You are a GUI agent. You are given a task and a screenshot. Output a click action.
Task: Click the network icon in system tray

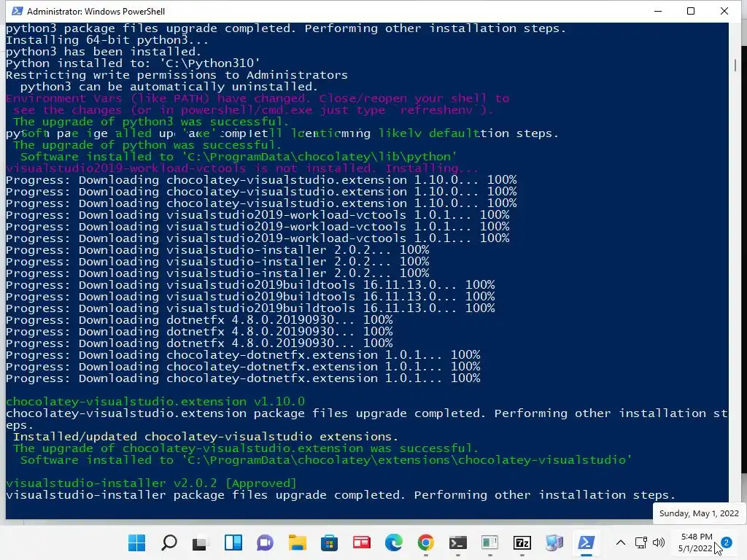[640, 542]
